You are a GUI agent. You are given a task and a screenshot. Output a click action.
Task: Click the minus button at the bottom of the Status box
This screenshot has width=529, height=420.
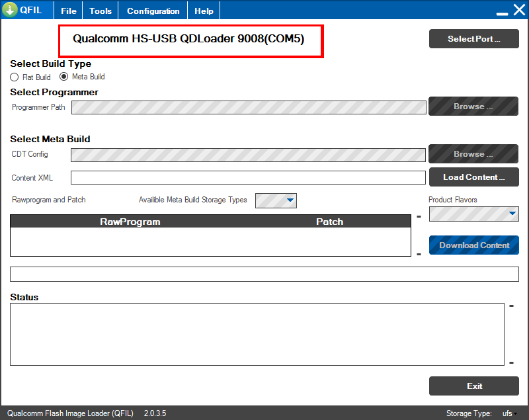(x=511, y=362)
